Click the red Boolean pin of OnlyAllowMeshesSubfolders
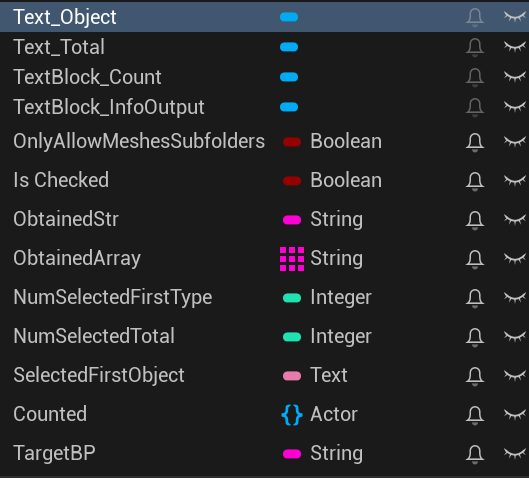Image resolution: width=529 pixels, height=478 pixels. [x=292, y=142]
